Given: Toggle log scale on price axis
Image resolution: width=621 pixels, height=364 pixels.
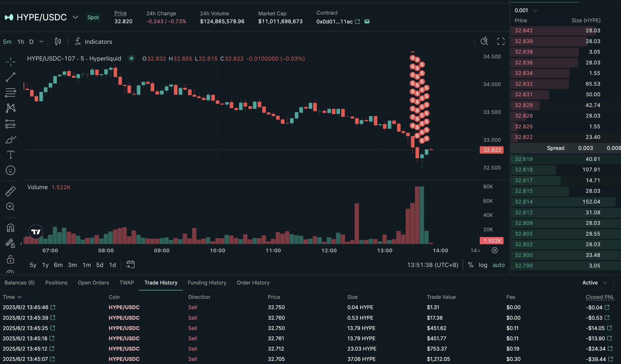Looking at the screenshot, I should tap(483, 265).
